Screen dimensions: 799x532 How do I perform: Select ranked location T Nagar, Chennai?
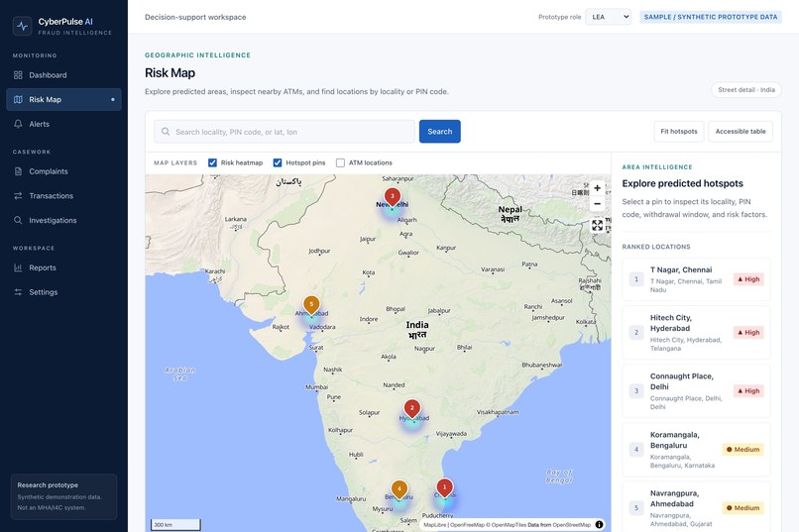[696, 279]
